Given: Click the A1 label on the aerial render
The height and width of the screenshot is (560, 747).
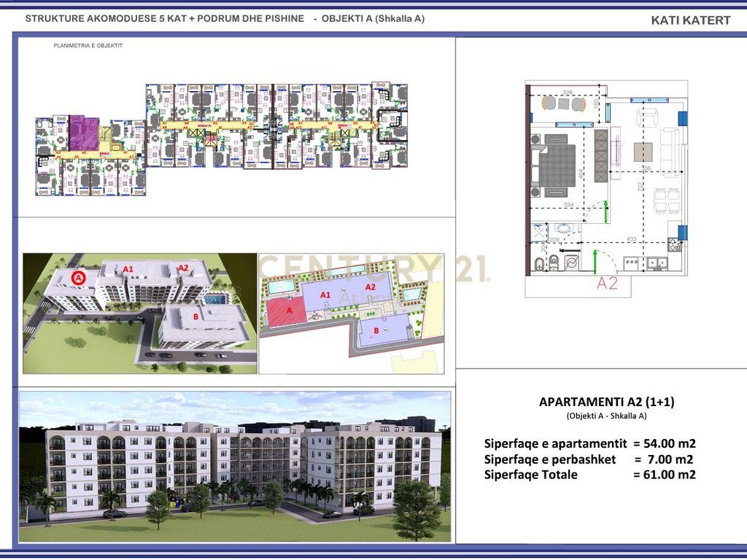Looking at the screenshot, I should (128, 269).
